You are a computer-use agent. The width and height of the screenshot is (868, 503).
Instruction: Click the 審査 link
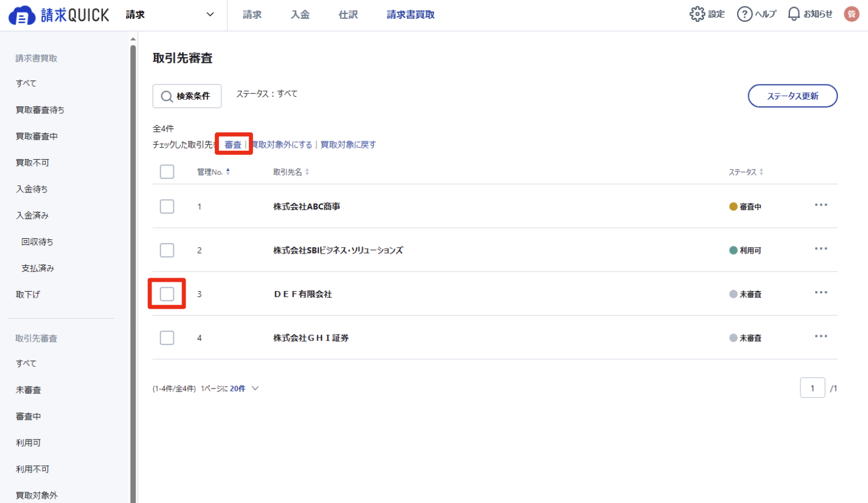pyautogui.click(x=233, y=144)
